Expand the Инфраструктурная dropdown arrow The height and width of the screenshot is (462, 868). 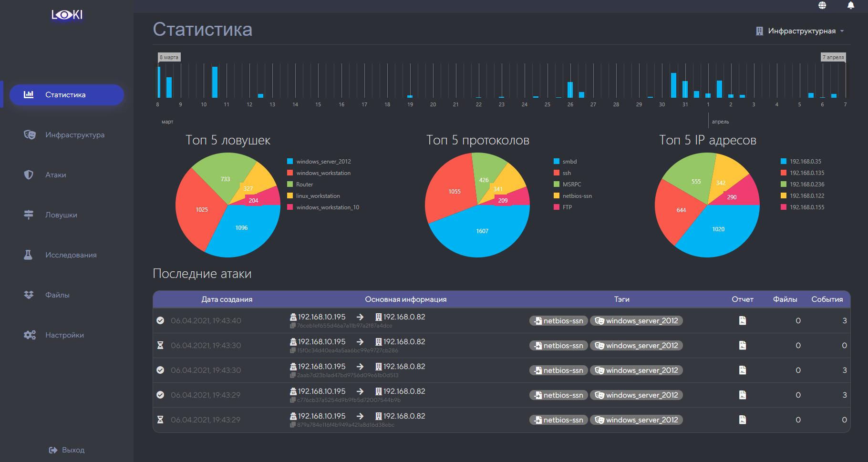pos(842,31)
